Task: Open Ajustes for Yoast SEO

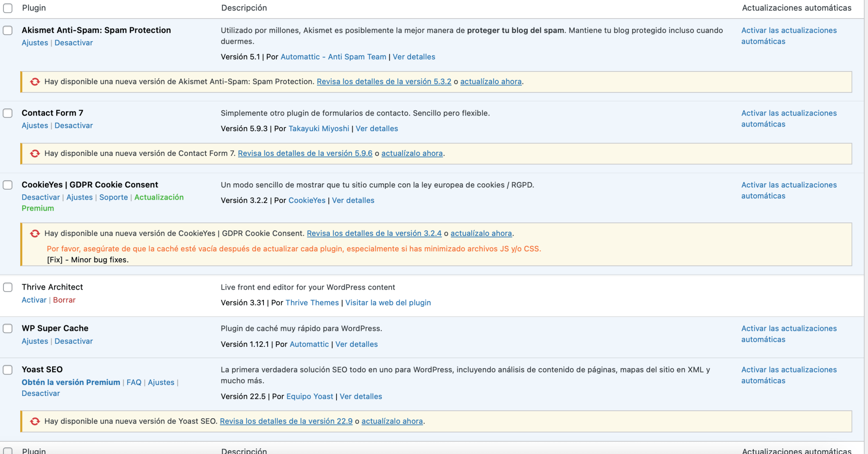Action: pyautogui.click(x=161, y=383)
